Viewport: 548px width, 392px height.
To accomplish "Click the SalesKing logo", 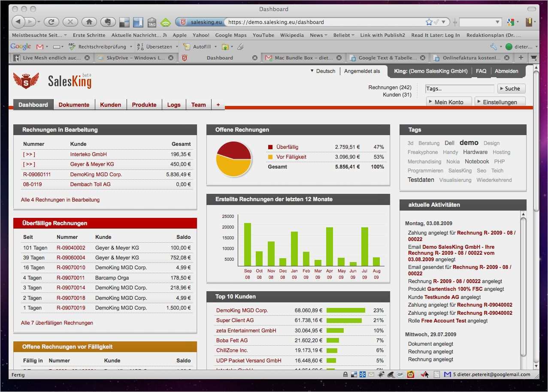I will pos(52,81).
